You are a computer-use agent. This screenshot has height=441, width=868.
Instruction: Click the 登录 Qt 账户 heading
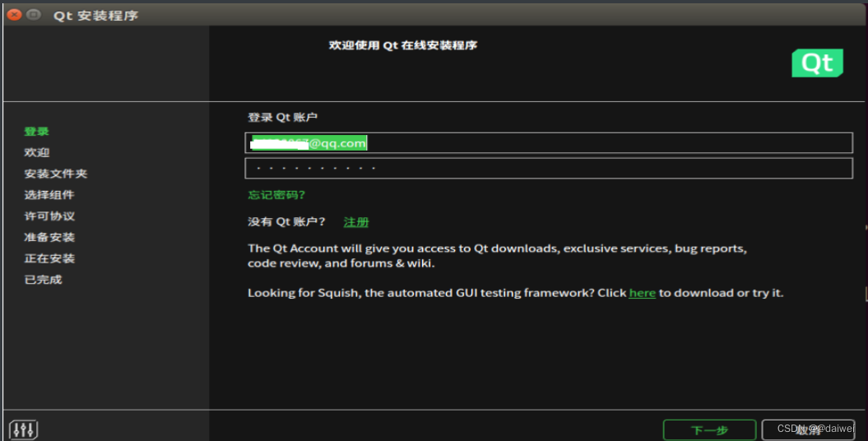click(282, 118)
